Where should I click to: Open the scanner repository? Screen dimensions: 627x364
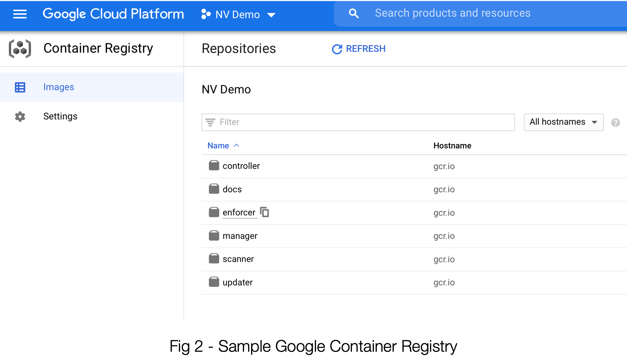click(x=238, y=259)
